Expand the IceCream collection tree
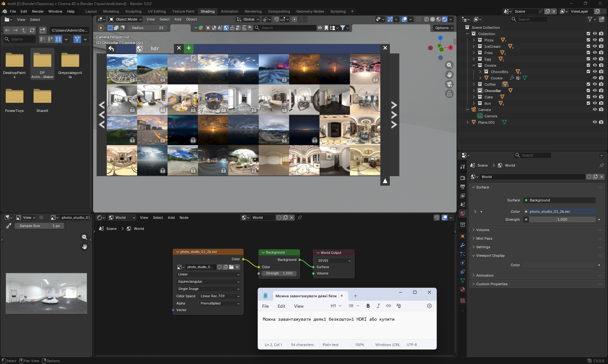This screenshot has width=608, height=364. (474, 46)
